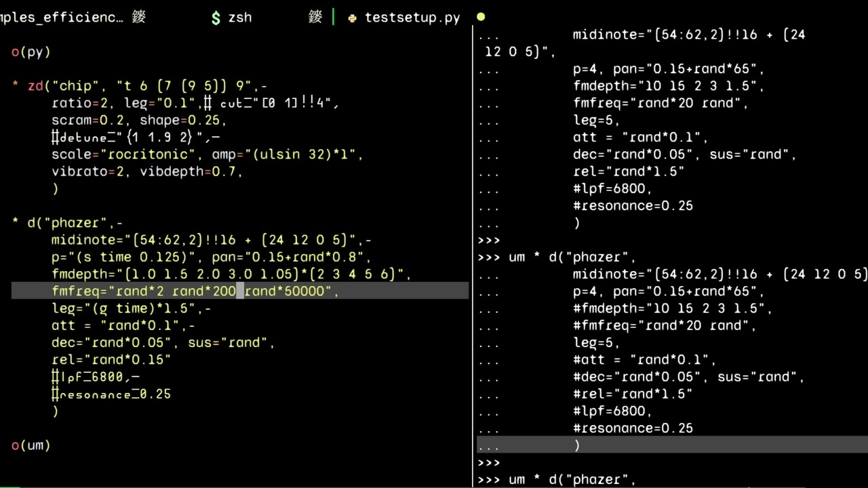
Task: Click the vibrato=2, vibdepth=0.7 line
Action: point(147,171)
